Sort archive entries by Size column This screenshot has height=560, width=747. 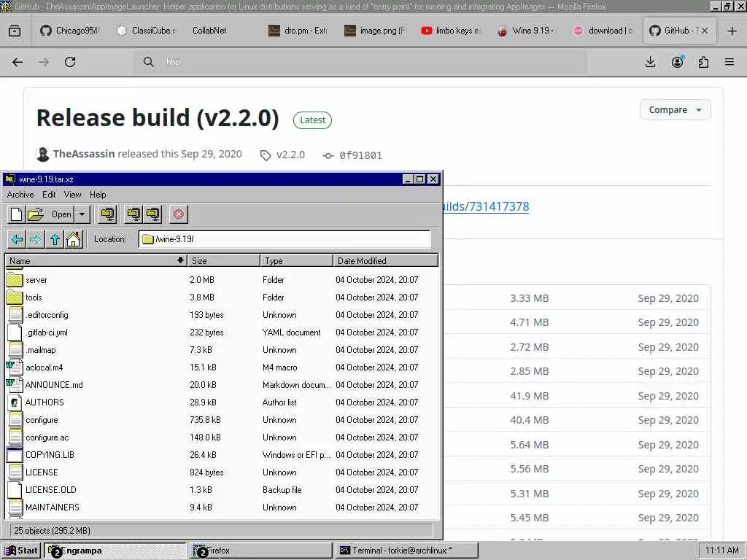point(223,260)
